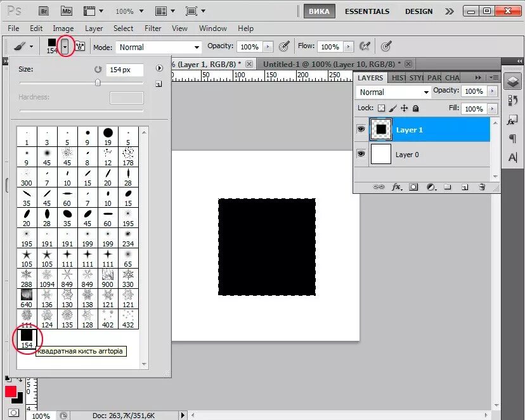The height and width of the screenshot is (420, 525).
Task: Launch Mini Bridge from top bar
Action: click(x=67, y=11)
